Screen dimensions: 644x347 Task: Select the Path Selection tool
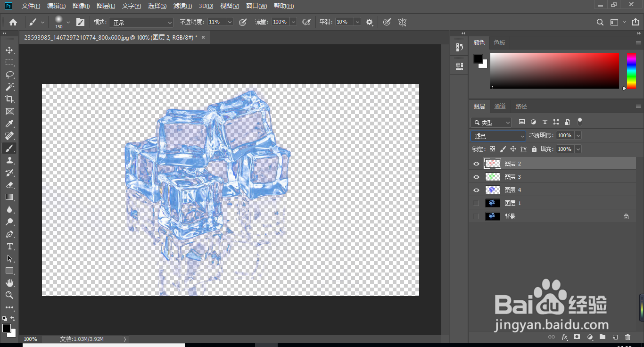click(x=9, y=258)
